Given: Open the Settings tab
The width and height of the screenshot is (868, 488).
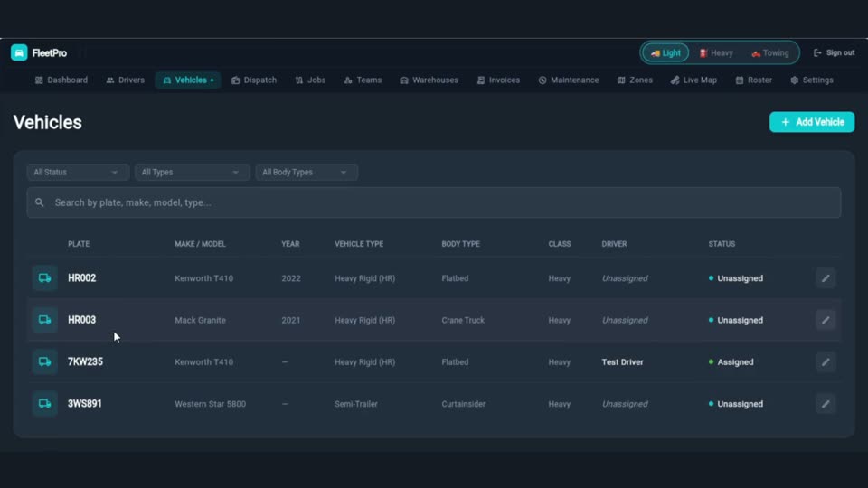Looking at the screenshot, I should point(812,80).
